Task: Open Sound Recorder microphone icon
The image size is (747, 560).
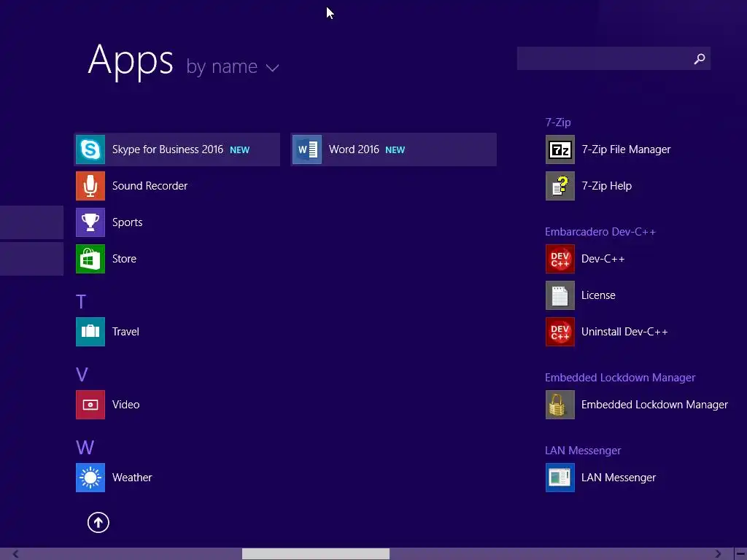Action: 90,186
